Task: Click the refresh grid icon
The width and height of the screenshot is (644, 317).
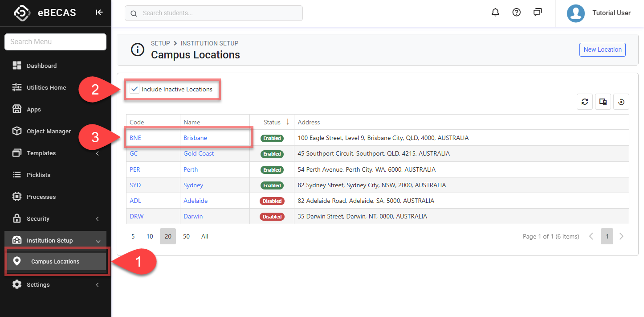Action: 584,102
